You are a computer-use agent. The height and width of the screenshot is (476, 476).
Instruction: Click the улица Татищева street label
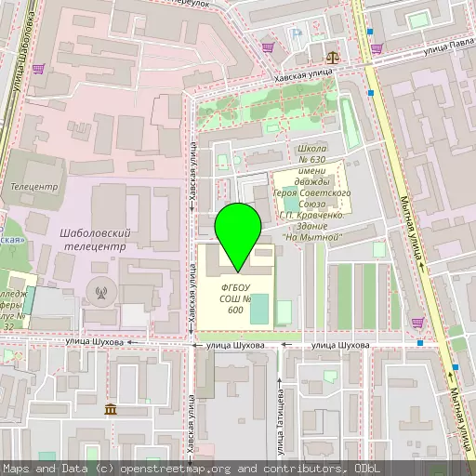click(x=280, y=422)
